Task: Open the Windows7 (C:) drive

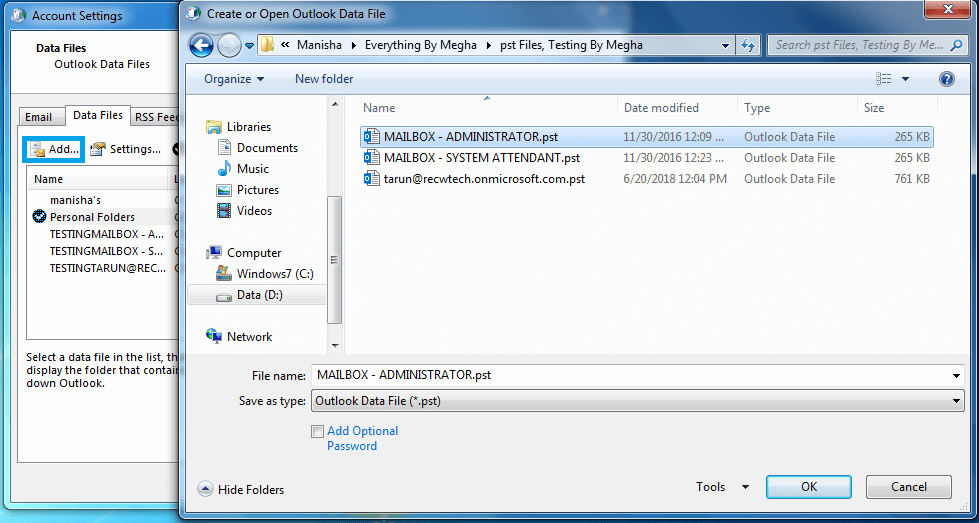Action: pyautogui.click(x=265, y=274)
